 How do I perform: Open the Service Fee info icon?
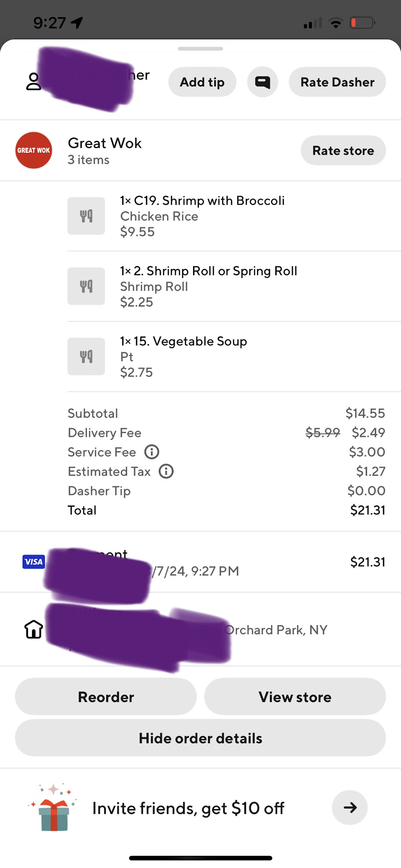point(151,452)
